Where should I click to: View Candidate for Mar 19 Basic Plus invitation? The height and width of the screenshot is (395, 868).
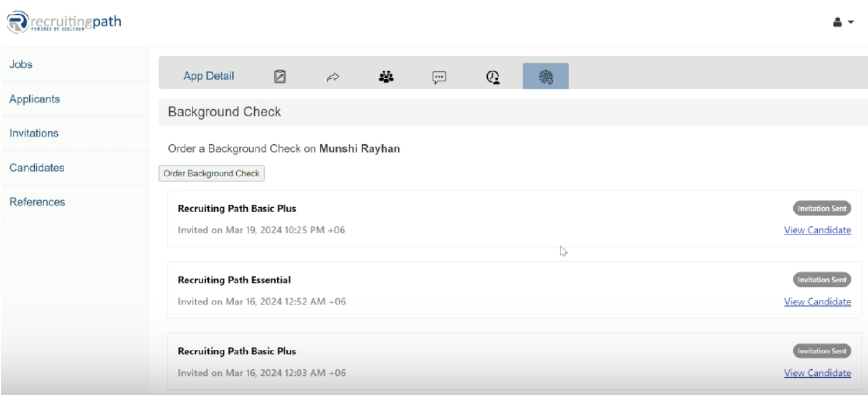point(818,230)
